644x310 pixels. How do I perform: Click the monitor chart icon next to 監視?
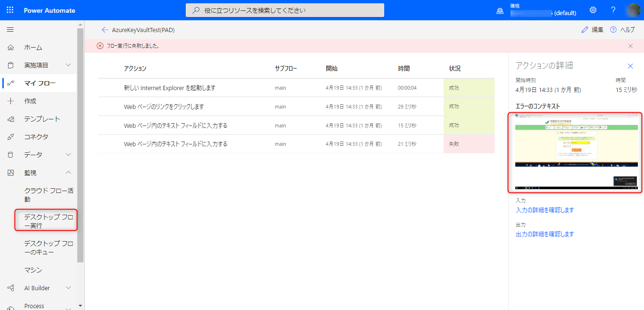[10, 173]
